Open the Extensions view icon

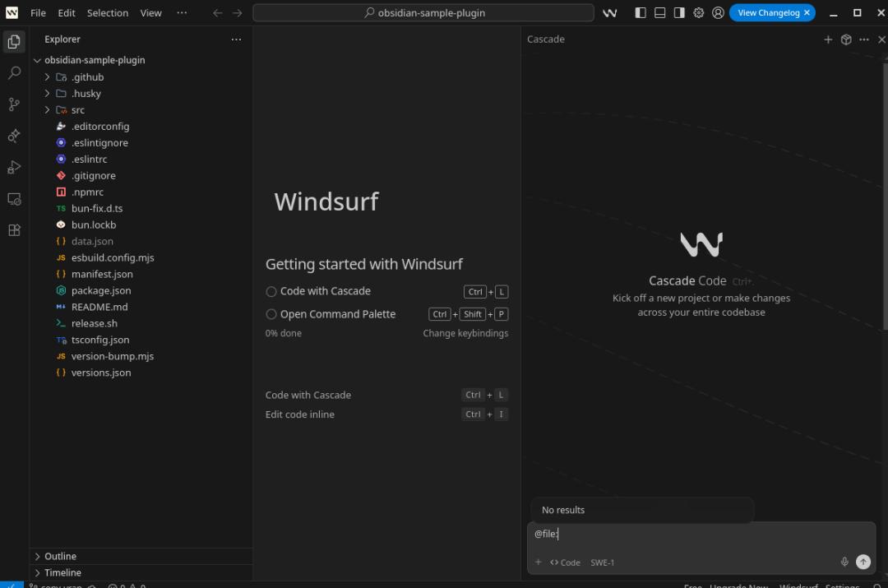click(x=14, y=230)
